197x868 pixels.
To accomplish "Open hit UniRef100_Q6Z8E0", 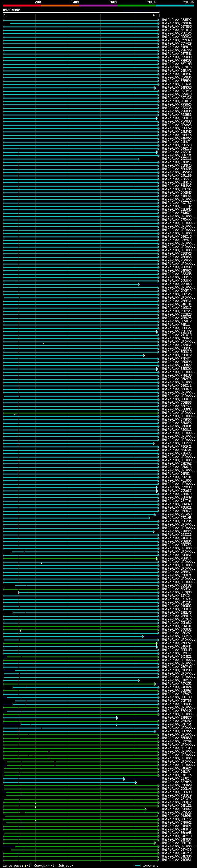I will tap(177, 67).
